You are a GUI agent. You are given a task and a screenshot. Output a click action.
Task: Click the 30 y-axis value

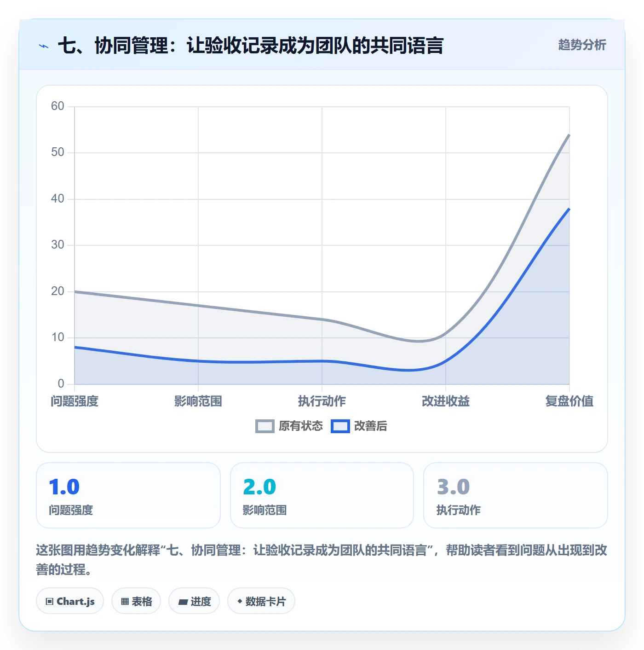coord(57,245)
